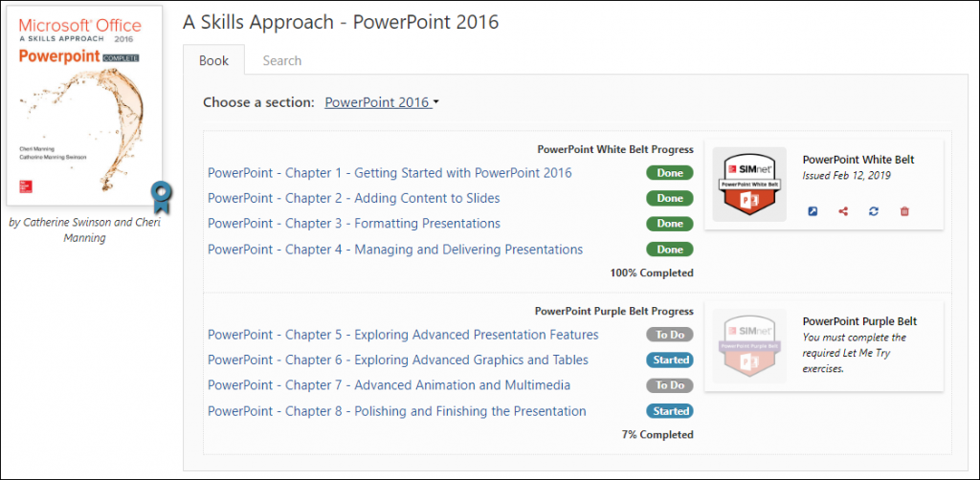This screenshot has width=980, height=480.
Task: Click the red trash delete badge icon
Action: tap(904, 211)
